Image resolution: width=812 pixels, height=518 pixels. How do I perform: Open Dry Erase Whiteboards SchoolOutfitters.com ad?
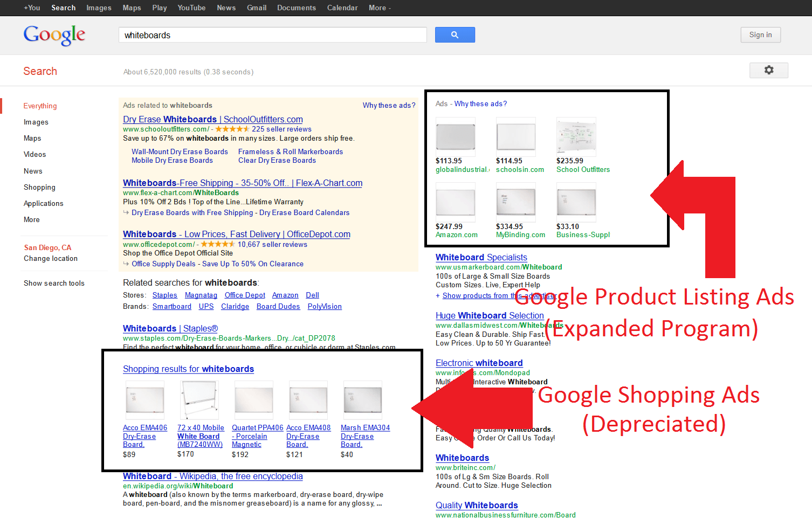213,119
